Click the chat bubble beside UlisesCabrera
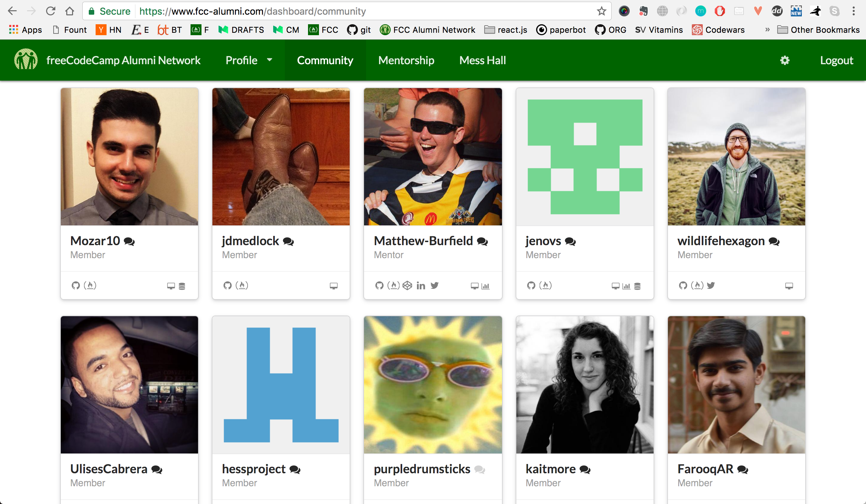866x504 pixels. pos(157,469)
